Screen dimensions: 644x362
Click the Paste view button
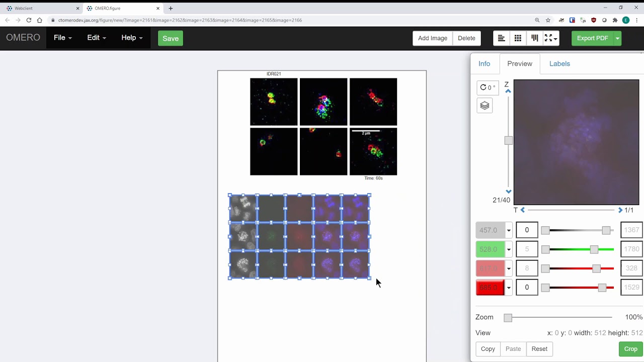click(x=513, y=349)
